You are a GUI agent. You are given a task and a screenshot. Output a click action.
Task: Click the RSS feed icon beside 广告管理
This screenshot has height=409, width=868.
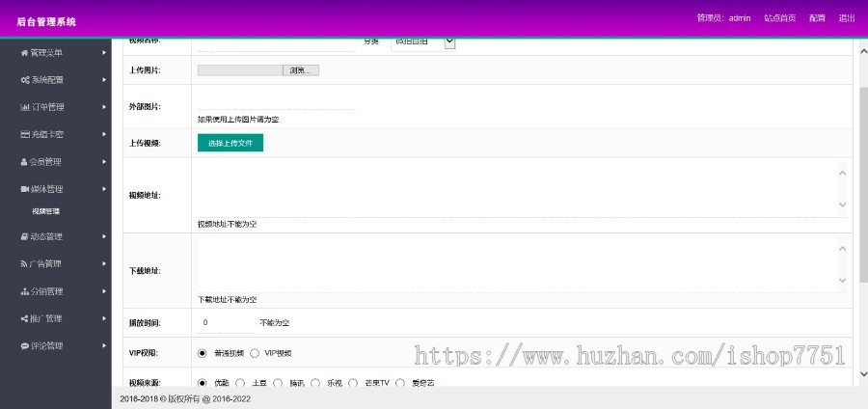24,264
